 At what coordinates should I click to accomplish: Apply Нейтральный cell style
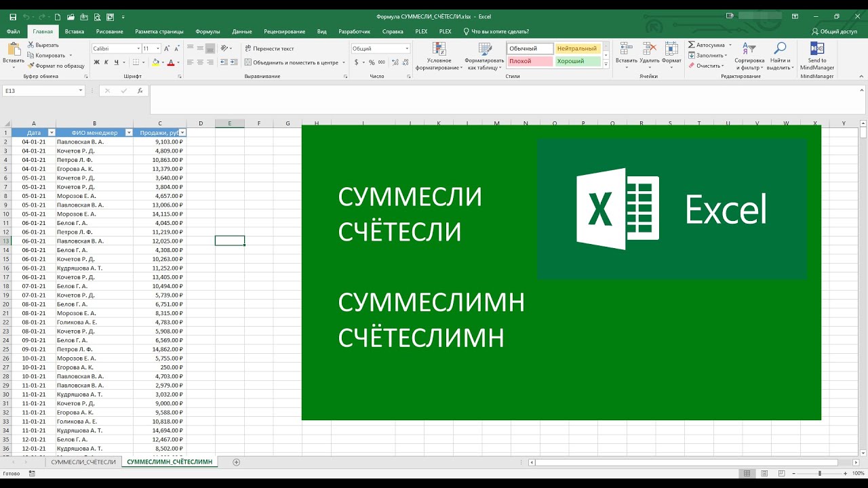point(578,49)
